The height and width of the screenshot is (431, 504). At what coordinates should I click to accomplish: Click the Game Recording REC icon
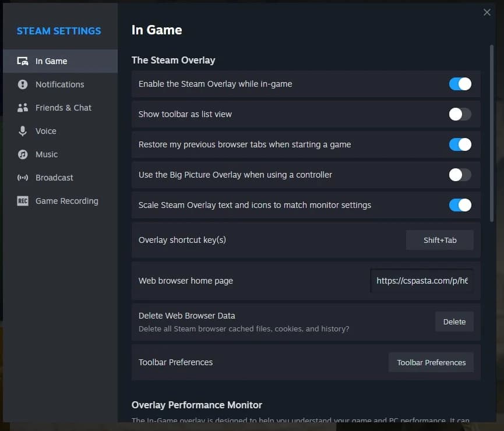tap(23, 201)
